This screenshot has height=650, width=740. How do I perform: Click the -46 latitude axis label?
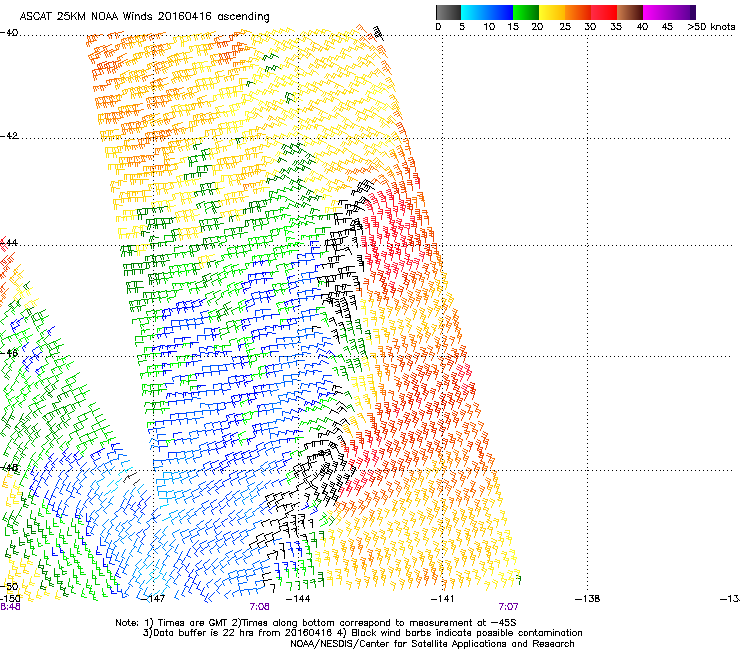click(9, 353)
